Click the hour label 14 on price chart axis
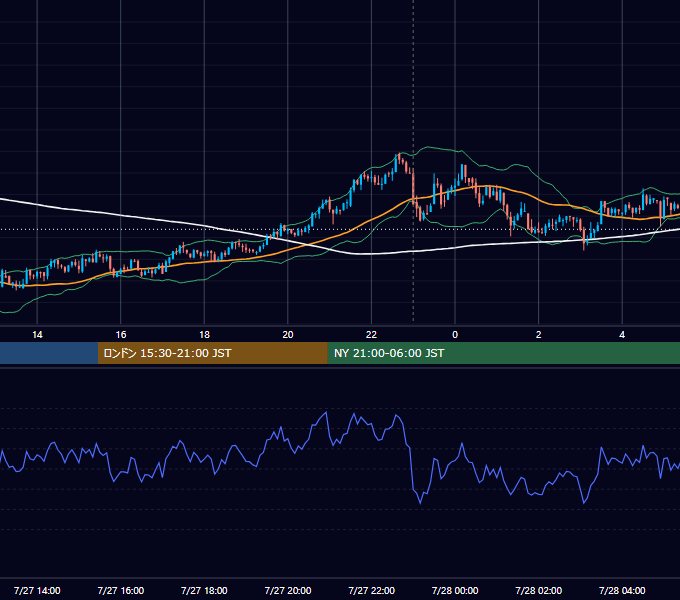Screen dimensions: 680x600 tap(37, 335)
